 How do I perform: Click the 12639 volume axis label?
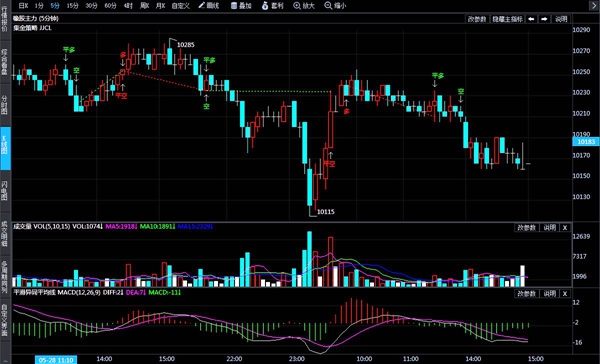pyautogui.click(x=581, y=236)
